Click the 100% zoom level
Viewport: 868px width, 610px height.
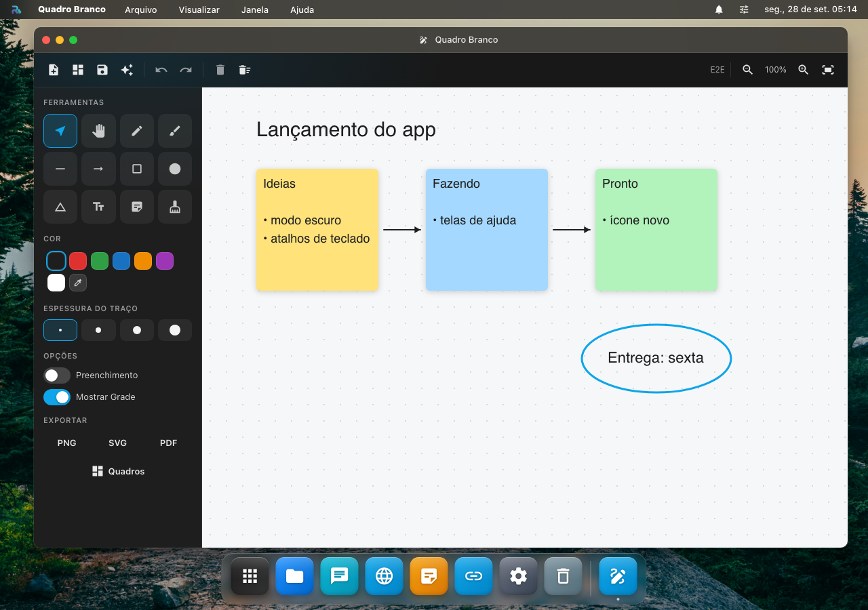click(x=776, y=70)
